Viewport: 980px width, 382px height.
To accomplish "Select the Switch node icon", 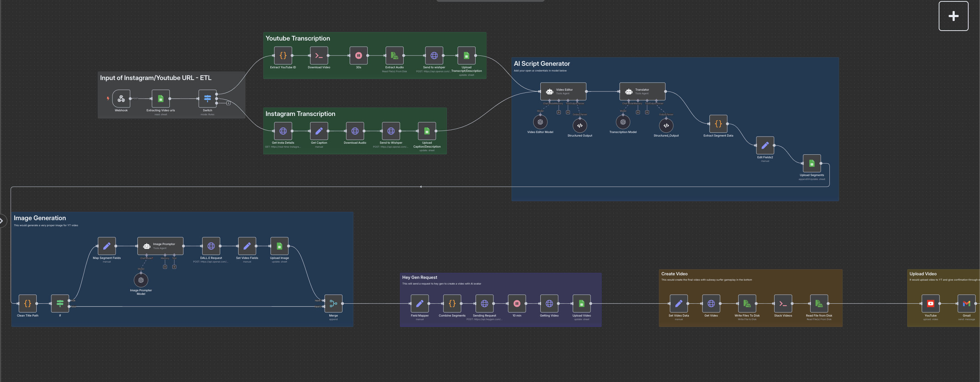I will click(207, 99).
